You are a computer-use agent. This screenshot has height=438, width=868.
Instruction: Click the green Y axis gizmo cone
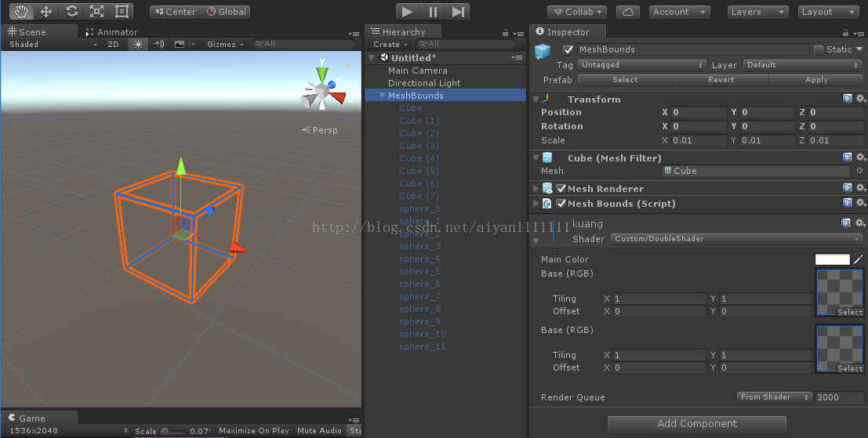pos(322,74)
